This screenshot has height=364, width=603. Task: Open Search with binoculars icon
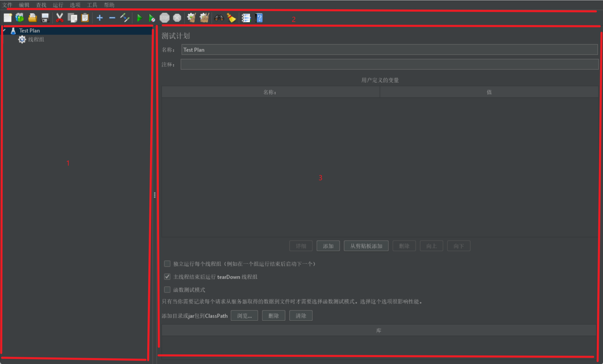click(x=219, y=18)
